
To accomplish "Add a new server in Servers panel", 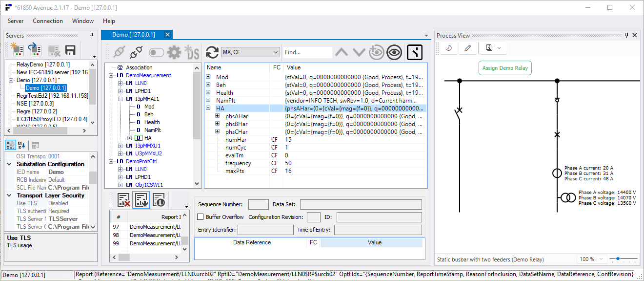I will tap(17, 50).
